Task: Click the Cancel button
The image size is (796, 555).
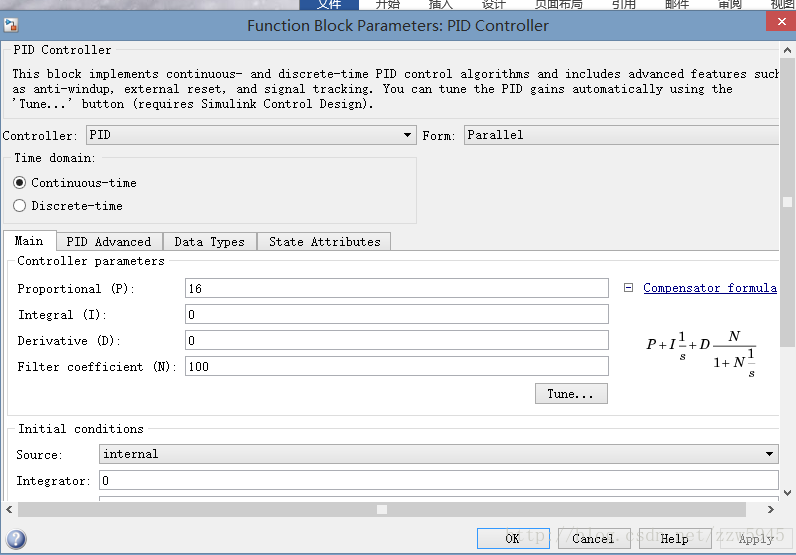Action: [593, 539]
